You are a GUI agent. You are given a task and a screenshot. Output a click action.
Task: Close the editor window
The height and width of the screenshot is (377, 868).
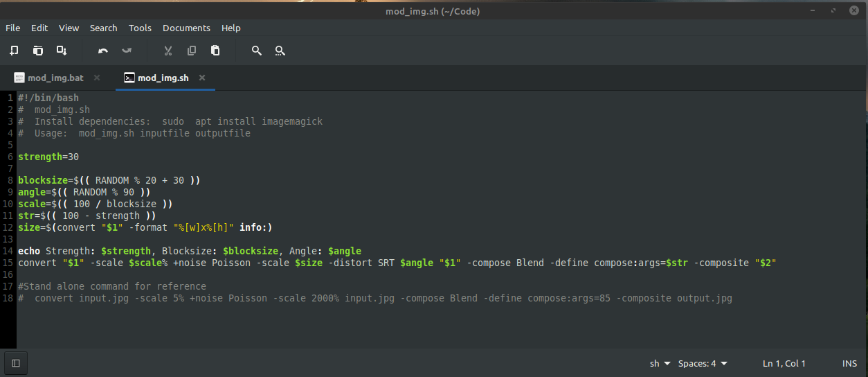pos(855,11)
